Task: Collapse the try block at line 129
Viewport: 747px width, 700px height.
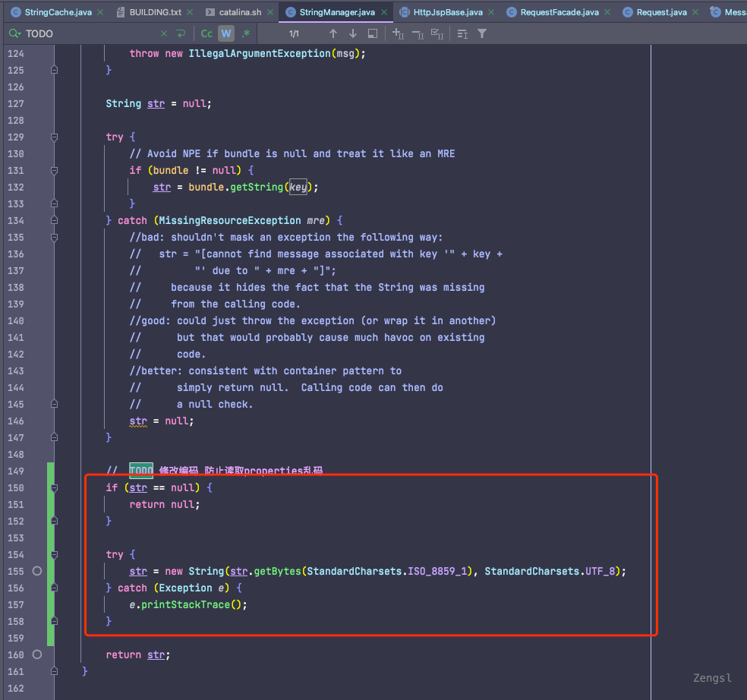Action: (54, 137)
